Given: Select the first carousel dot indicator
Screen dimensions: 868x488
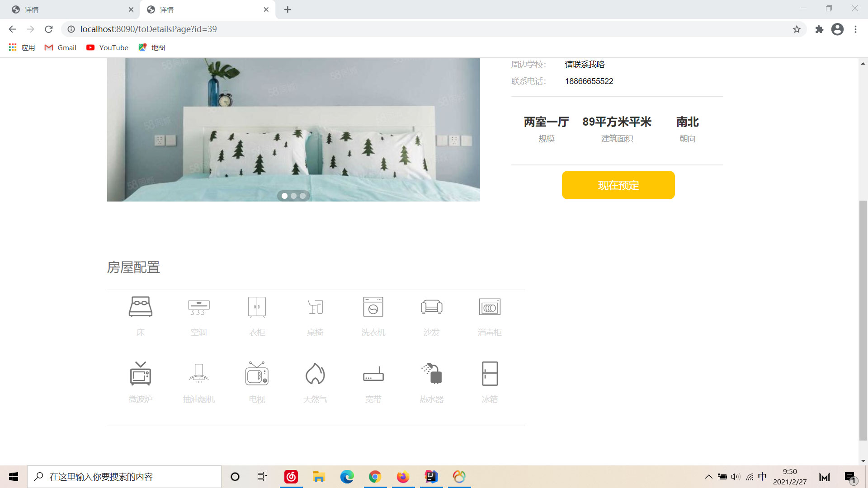Looking at the screenshot, I should pyautogui.click(x=284, y=196).
